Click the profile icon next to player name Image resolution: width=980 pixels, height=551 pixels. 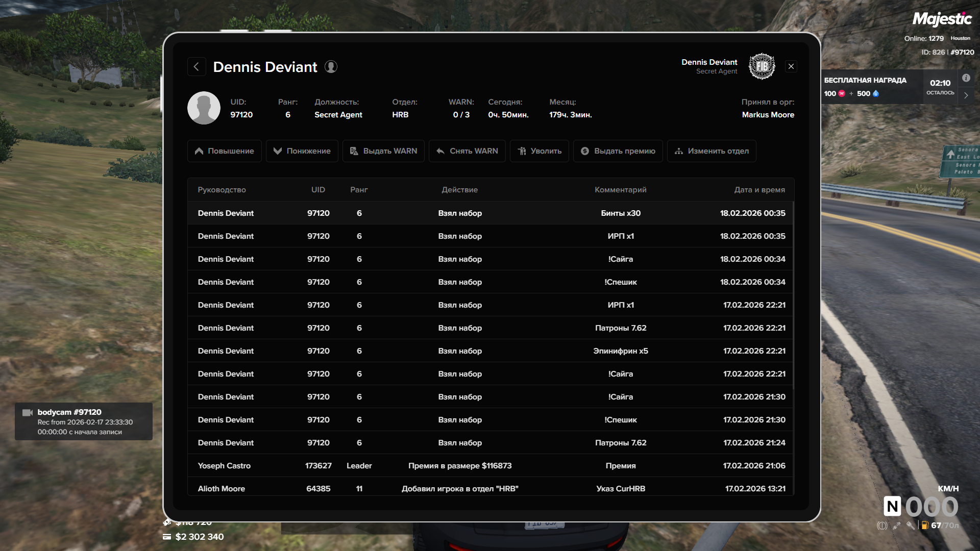click(331, 67)
